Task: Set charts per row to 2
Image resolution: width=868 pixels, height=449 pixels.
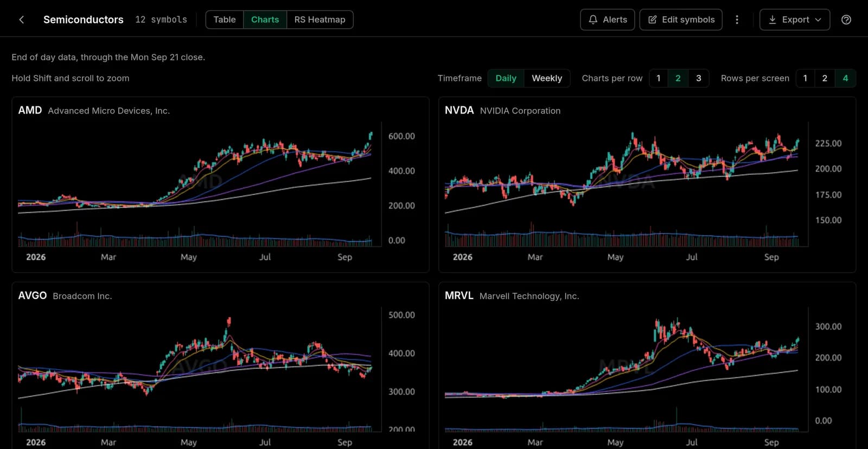Action: pyautogui.click(x=678, y=78)
